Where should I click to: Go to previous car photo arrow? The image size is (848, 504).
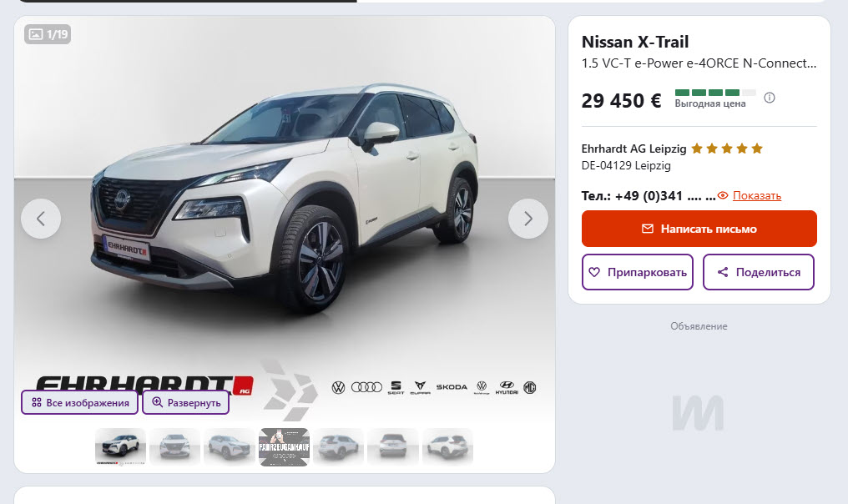(x=41, y=219)
